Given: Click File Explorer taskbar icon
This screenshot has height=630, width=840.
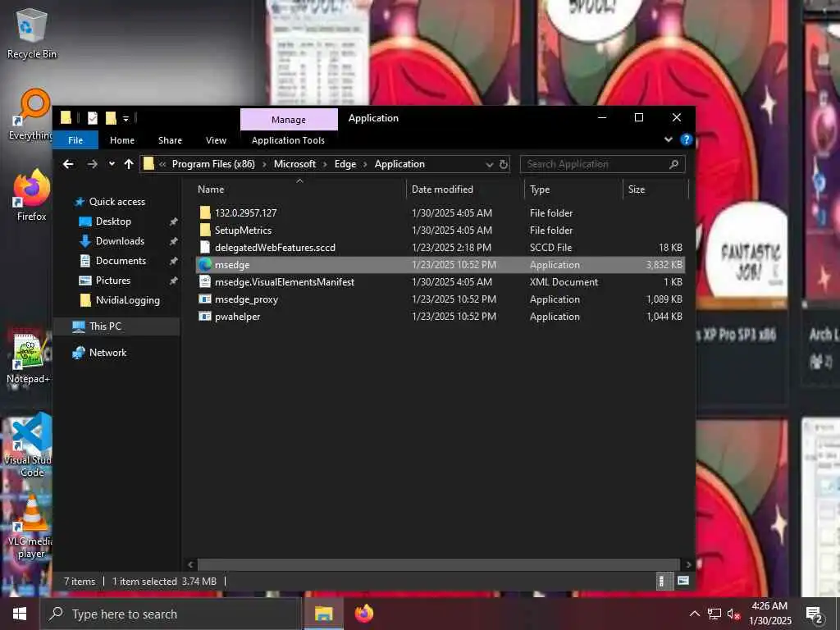Looking at the screenshot, I should click(323, 614).
